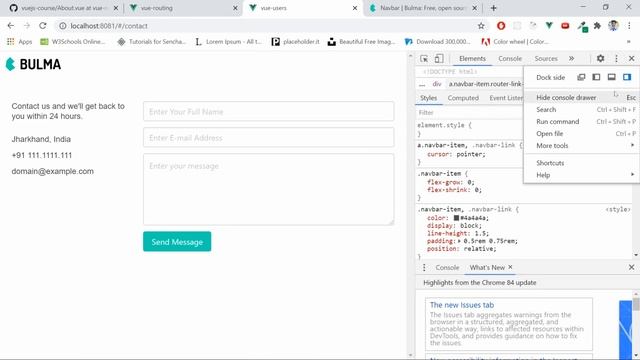Expand the More tools submenu
Viewport: 640px width, 360px height.
click(581, 145)
